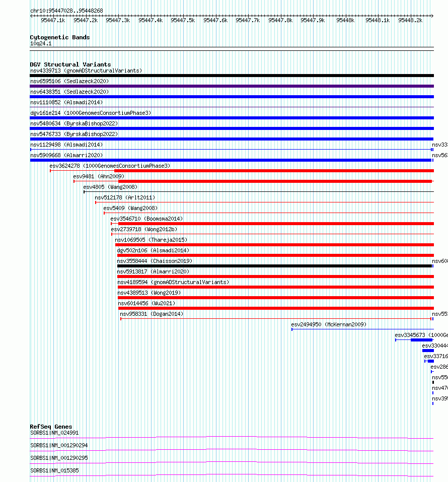Open variant esv5409 (Wang2008)
Viewport: 448px width, 482px height.
pos(130,208)
